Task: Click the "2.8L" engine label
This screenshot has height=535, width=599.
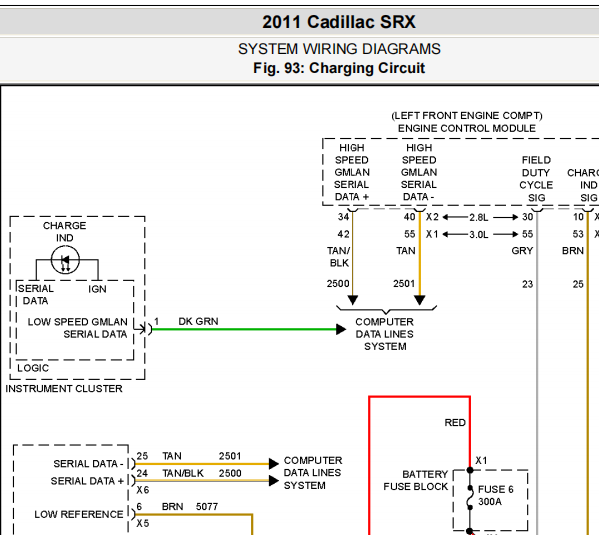Action: (479, 217)
